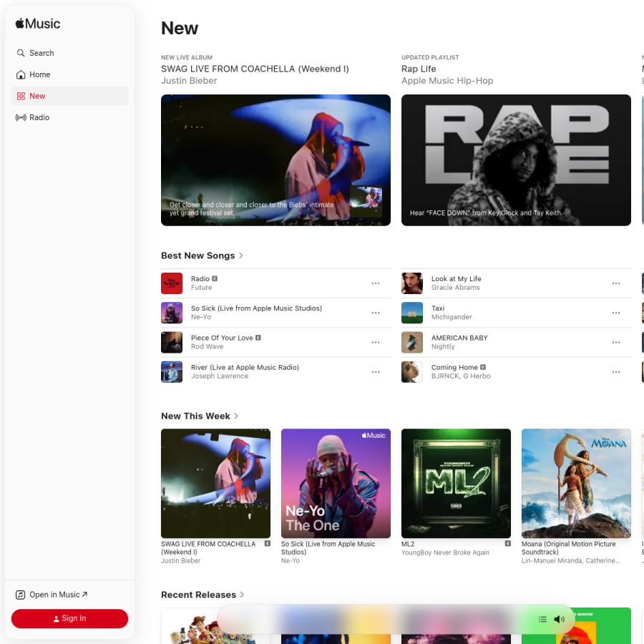The image size is (644, 644).
Task: Click the Rap Life title link
Action: click(419, 69)
